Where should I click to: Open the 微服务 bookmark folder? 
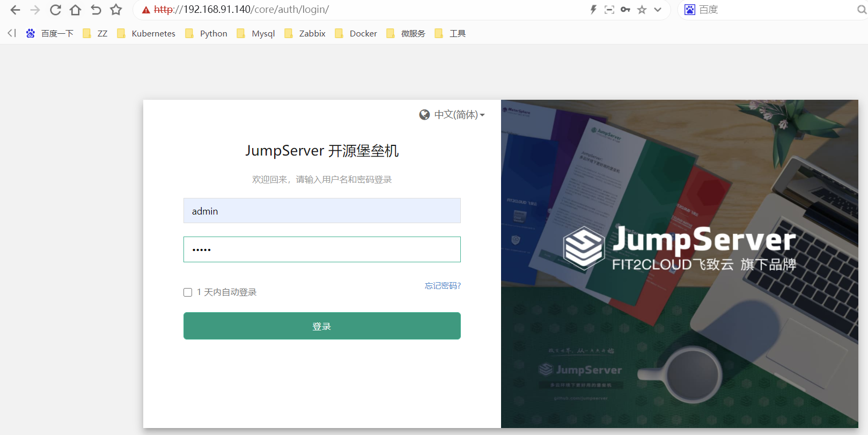[406, 33]
